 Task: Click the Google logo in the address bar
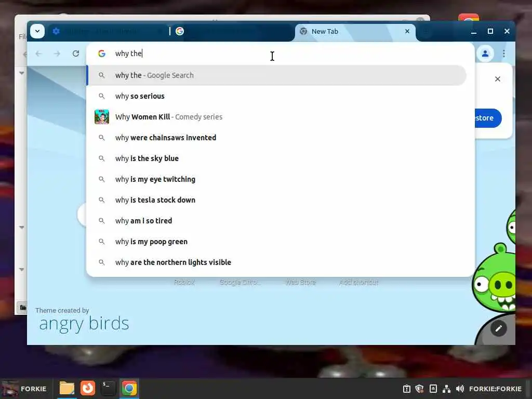101,54
